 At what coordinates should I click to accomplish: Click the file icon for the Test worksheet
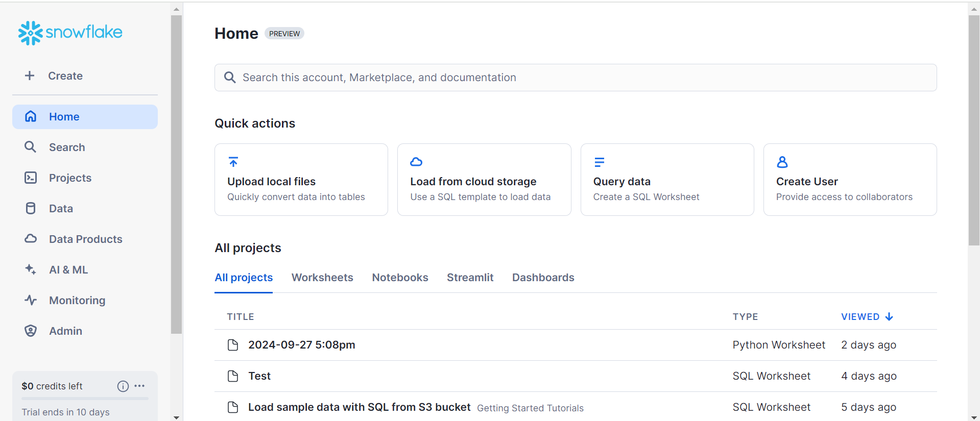point(233,376)
